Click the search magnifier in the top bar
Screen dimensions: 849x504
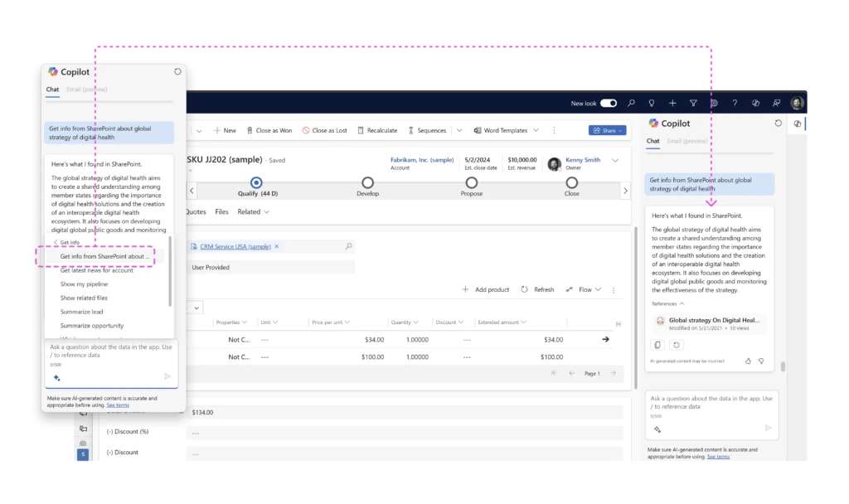(631, 104)
